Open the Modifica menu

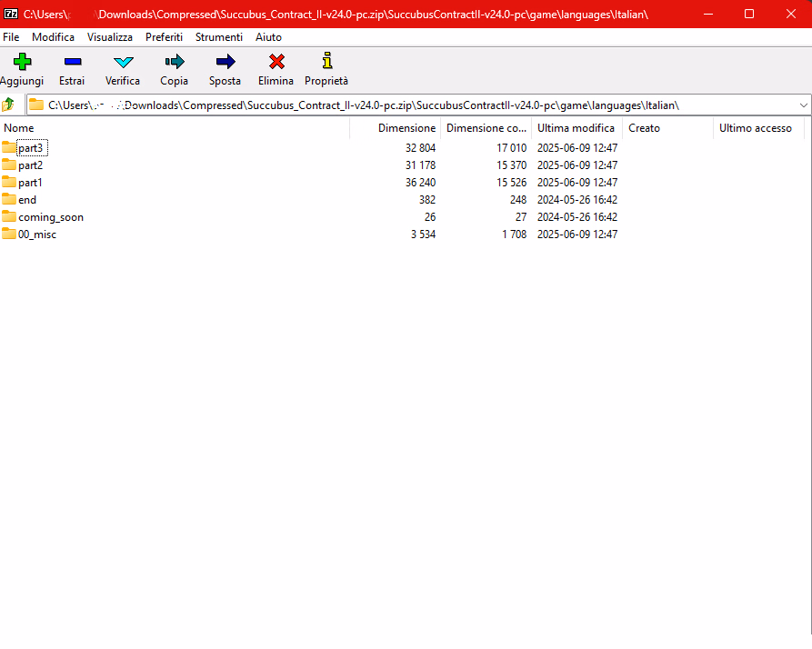[53, 37]
